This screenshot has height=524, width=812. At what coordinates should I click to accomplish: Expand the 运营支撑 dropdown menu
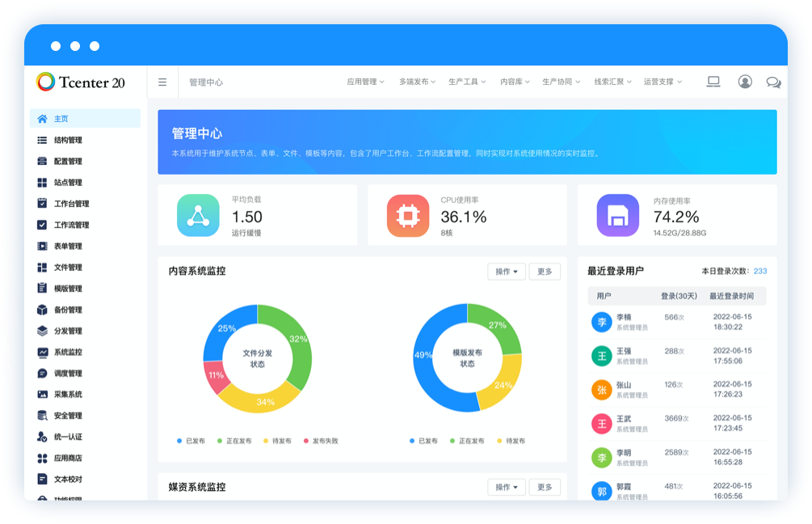(x=663, y=82)
